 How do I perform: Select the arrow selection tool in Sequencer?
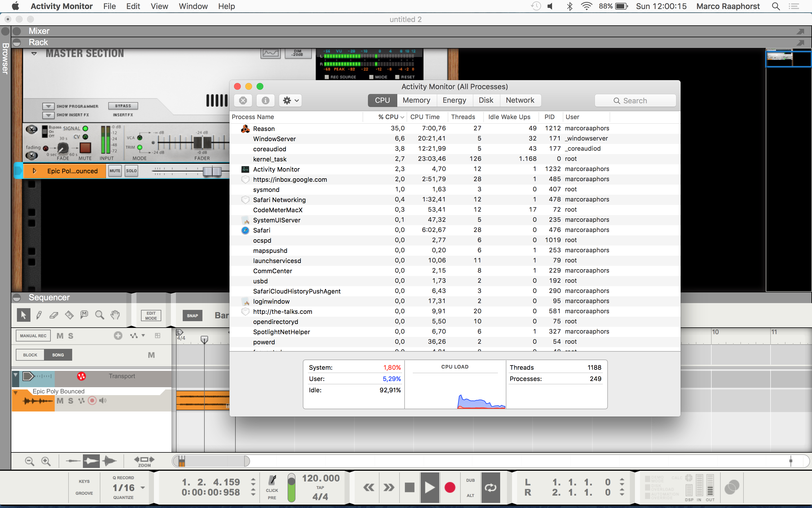click(x=23, y=315)
